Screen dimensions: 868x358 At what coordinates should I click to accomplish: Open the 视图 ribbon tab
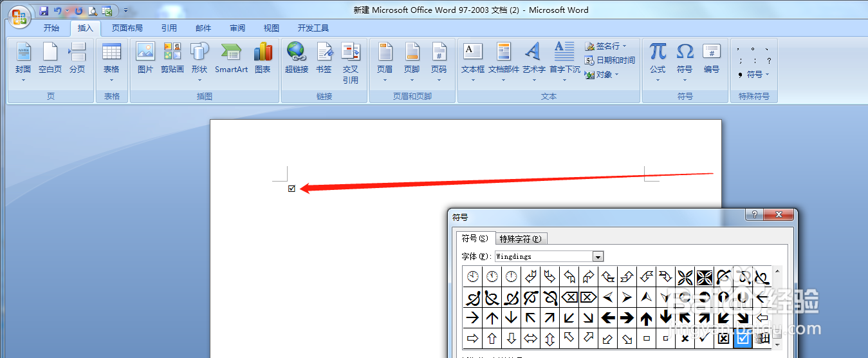[x=272, y=28]
